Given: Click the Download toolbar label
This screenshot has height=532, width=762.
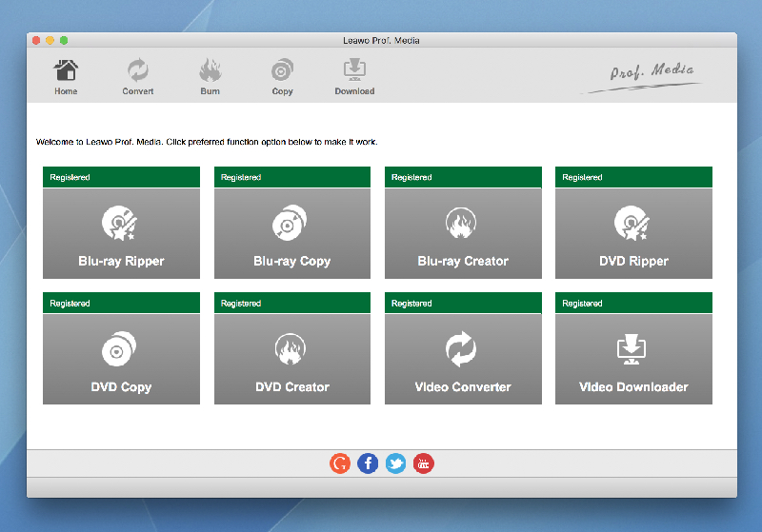Looking at the screenshot, I should tap(354, 91).
